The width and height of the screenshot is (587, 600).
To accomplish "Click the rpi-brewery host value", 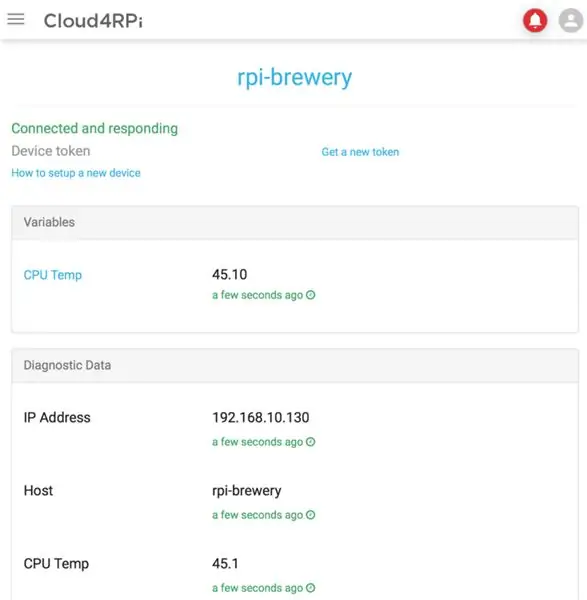I will pyautogui.click(x=247, y=491).
